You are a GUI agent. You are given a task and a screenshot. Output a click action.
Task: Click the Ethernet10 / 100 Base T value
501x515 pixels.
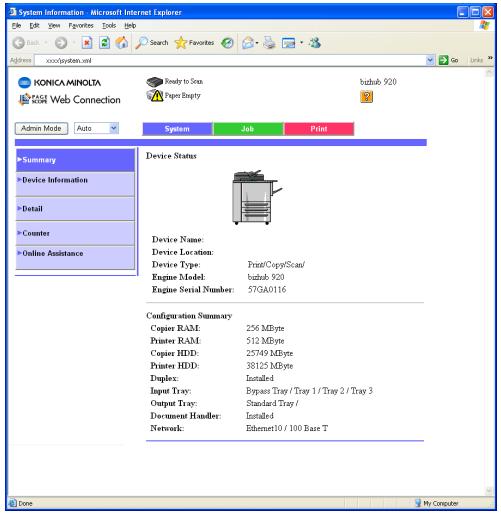point(287,428)
